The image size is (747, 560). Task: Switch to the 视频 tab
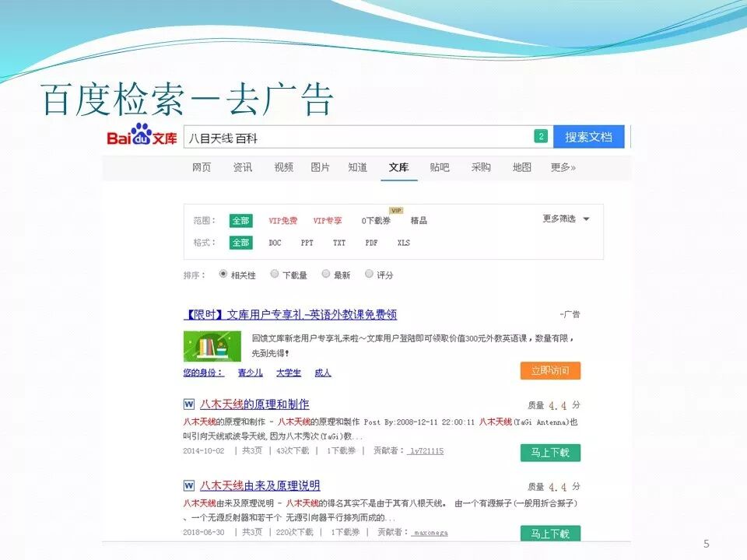[x=283, y=167]
